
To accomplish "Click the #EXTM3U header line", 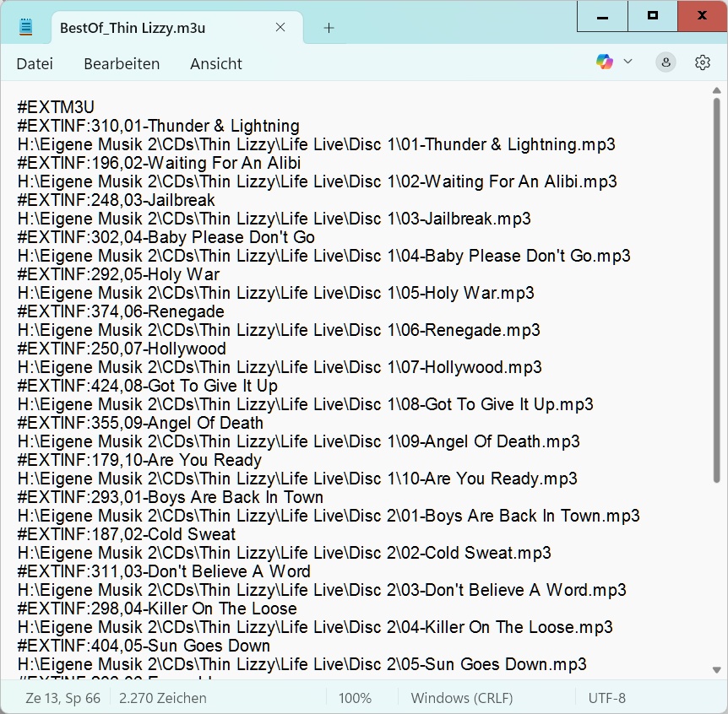I will [56, 107].
